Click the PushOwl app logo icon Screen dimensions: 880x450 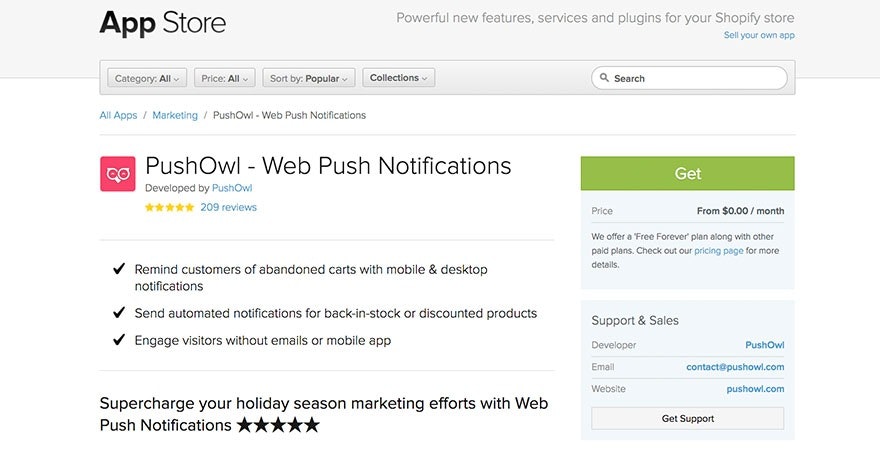117,173
